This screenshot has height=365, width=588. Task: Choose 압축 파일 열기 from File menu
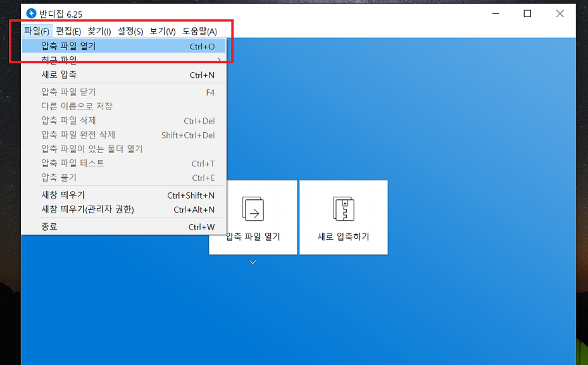tap(124, 46)
